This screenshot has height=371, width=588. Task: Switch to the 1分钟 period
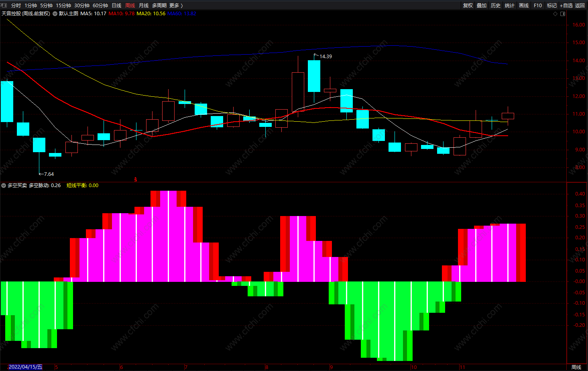pyautogui.click(x=31, y=5)
